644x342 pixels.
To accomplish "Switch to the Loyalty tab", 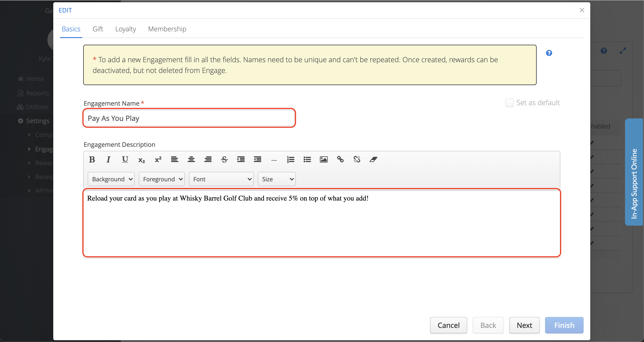I will (126, 29).
